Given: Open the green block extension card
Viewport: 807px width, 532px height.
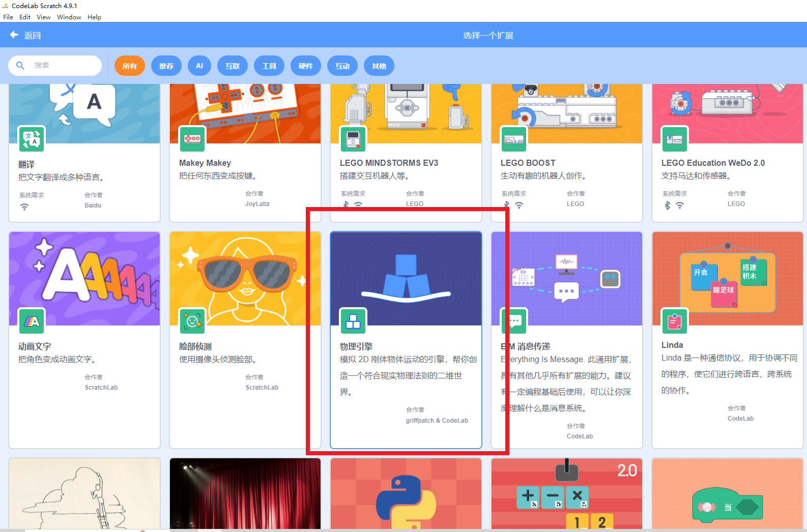Looking at the screenshot, I should 728,493.
